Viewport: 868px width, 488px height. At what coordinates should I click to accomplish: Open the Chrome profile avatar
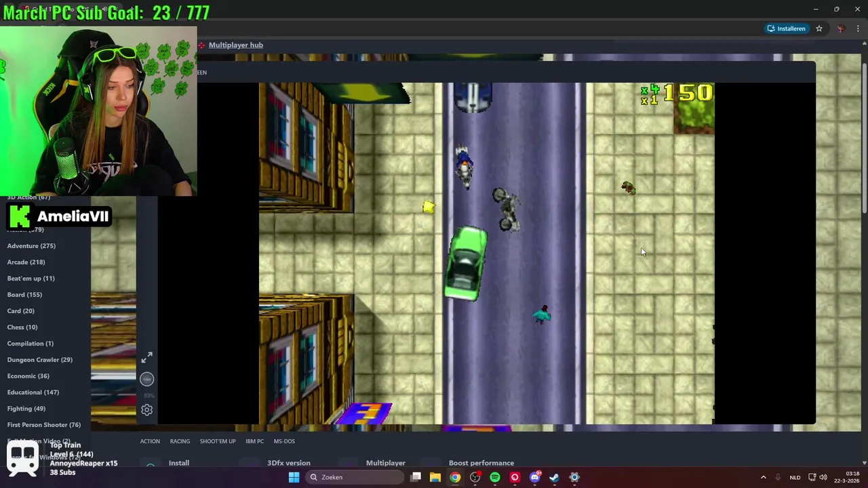(841, 28)
